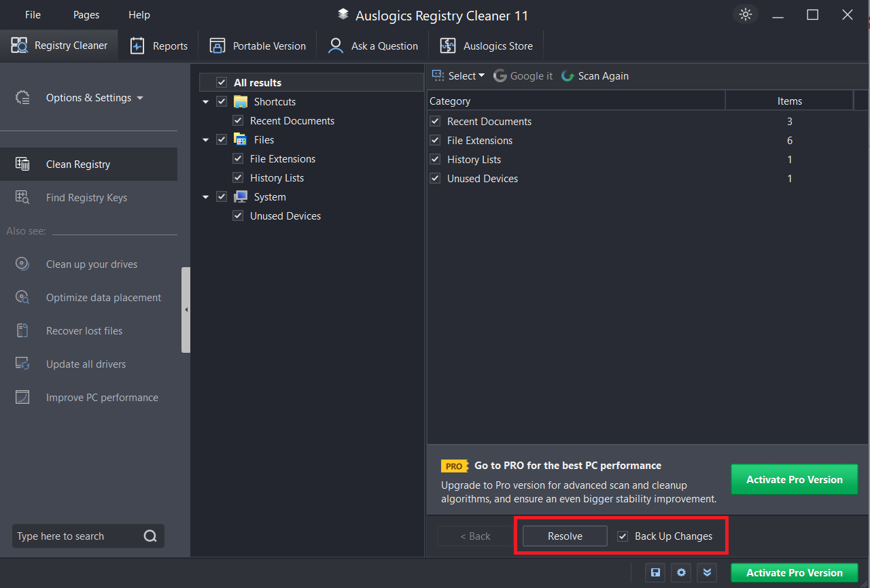Click the Category column header
This screenshot has width=870, height=588.
(576, 101)
